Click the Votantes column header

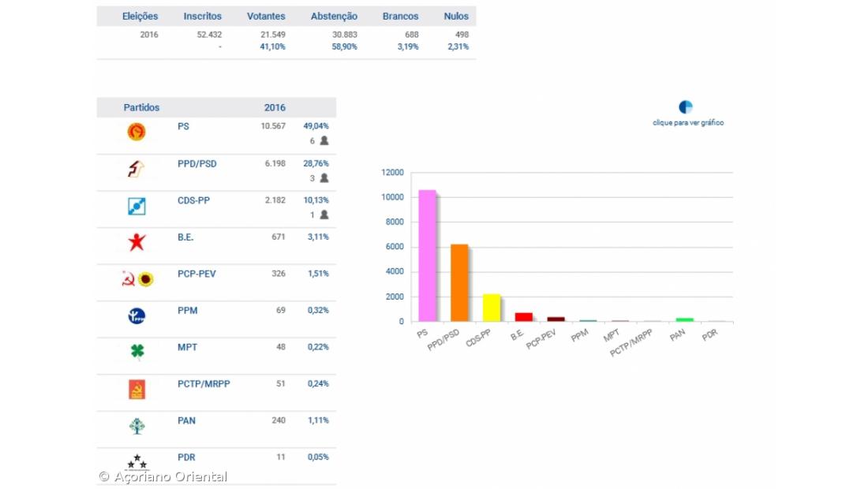266,17
